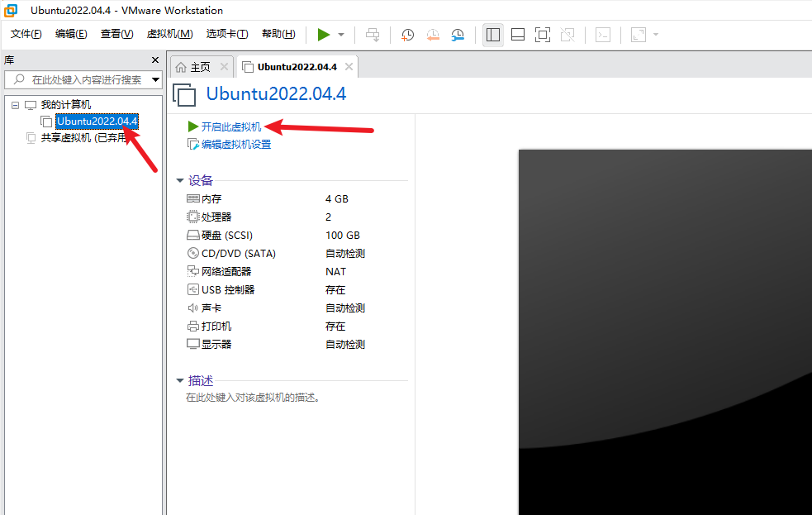Send Ctrl+Alt+Del using the toolbar icon
The image size is (812, 515).
pos(373,35)
